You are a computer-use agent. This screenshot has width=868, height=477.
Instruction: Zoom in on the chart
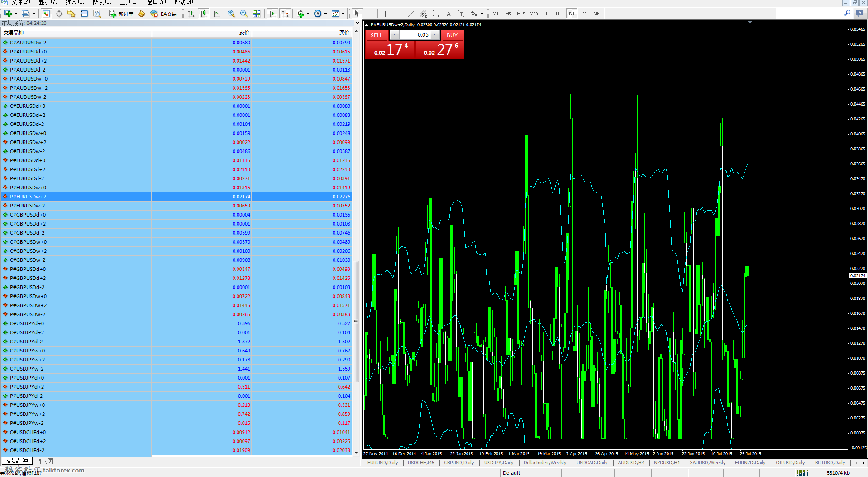(231, 14)
